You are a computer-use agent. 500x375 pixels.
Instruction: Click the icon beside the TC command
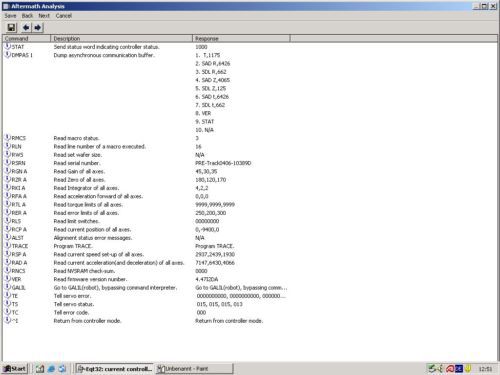(7, 312)
